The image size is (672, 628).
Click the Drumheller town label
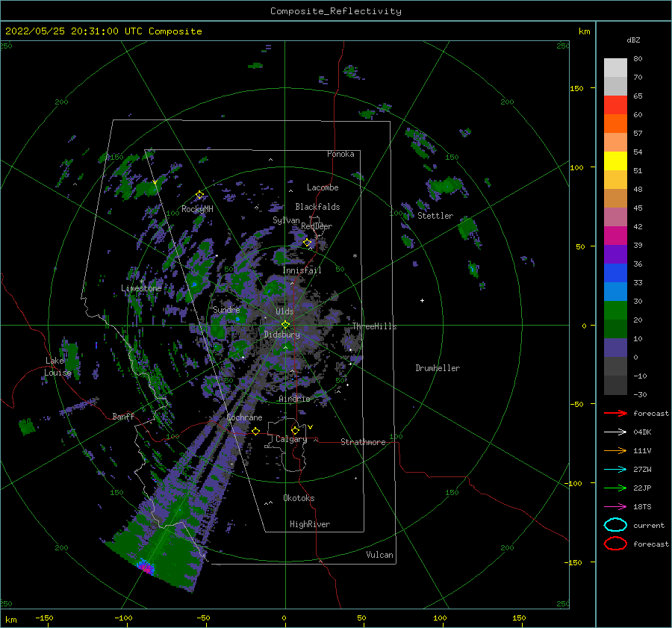[x=438, y=368]
